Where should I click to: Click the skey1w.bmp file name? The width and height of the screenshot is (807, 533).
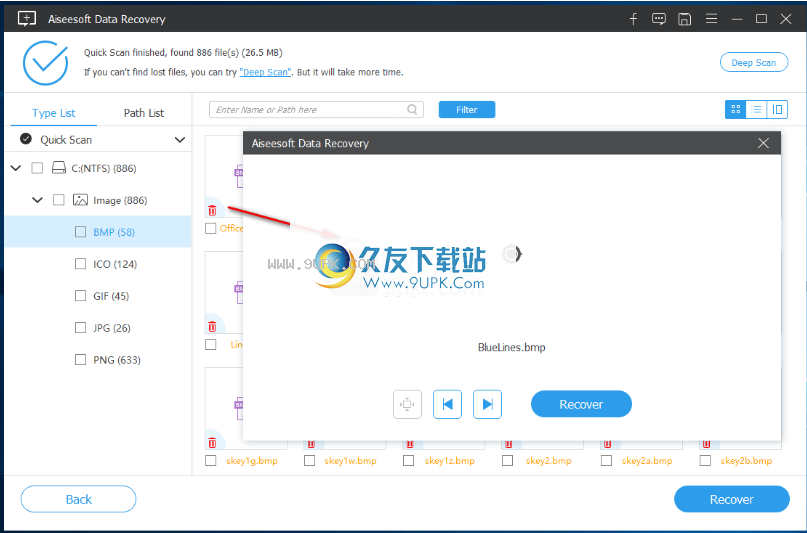(350, 460)
